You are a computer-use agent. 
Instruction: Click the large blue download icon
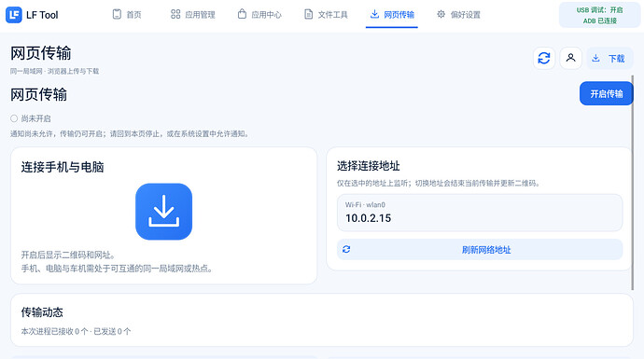[163, 212]
